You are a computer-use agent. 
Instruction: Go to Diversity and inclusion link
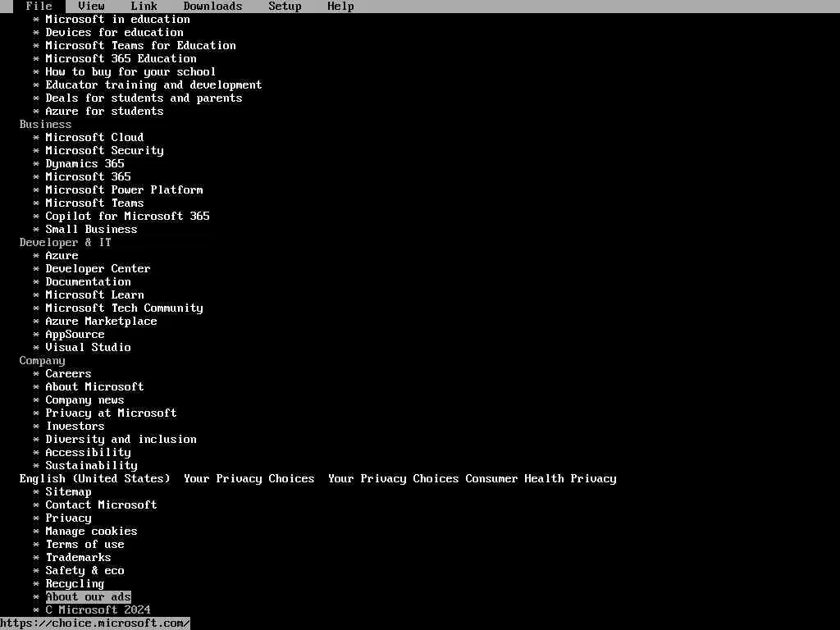(x=121, y=440)
